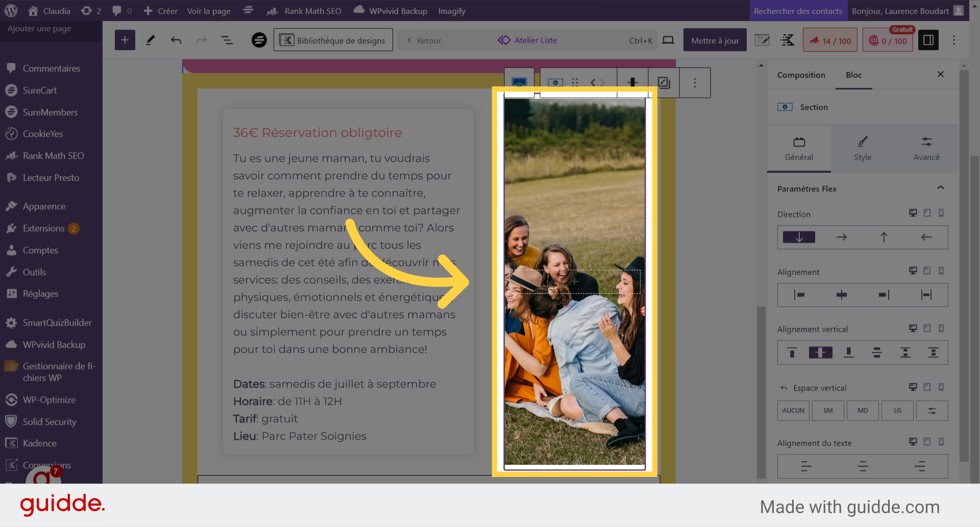Open the Style settings tab
980x527 pixels.
click(863, 149)
